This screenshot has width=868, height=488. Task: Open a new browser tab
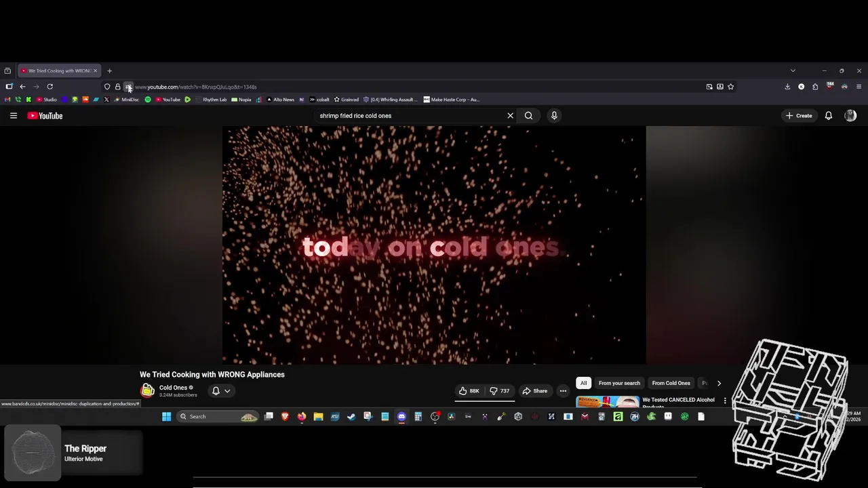point(109,70)
